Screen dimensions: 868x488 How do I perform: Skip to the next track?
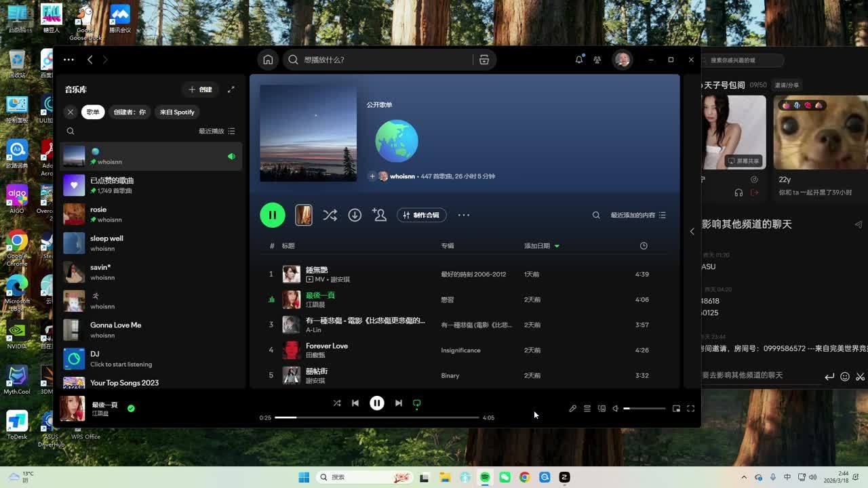[x=399, y=403]
